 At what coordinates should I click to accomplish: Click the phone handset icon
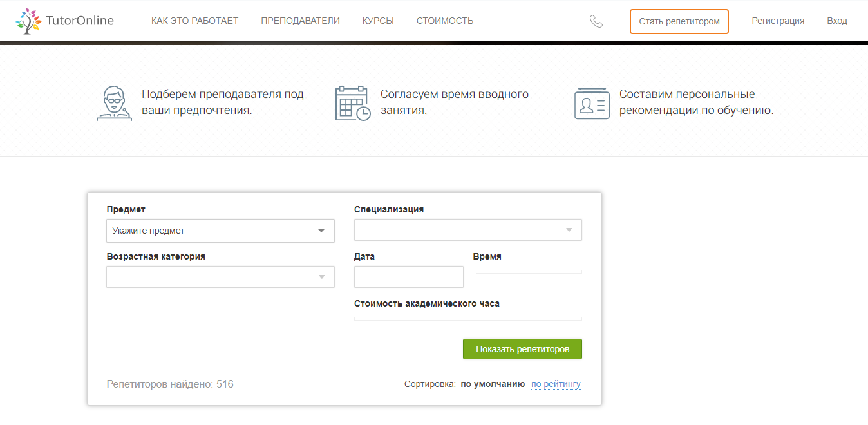pos(596,21)
